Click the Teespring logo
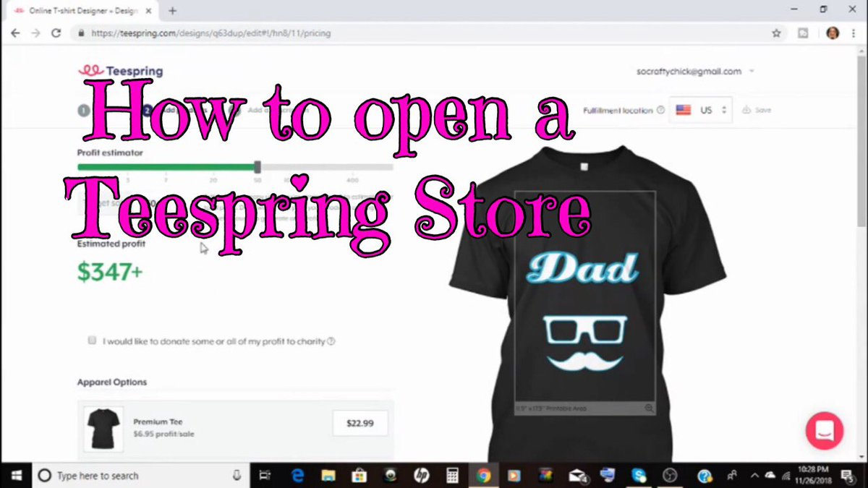 120,71
